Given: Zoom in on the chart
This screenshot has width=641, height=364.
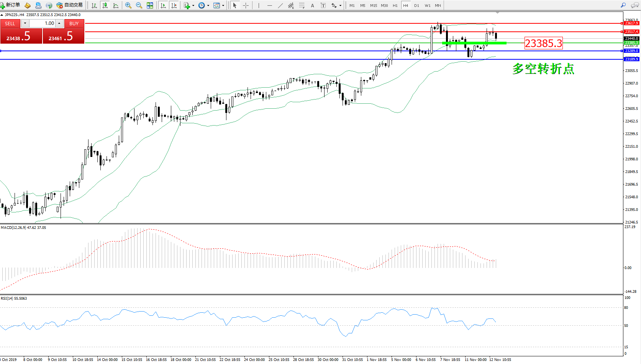Looking at the screenshot, I should [128, 5].
